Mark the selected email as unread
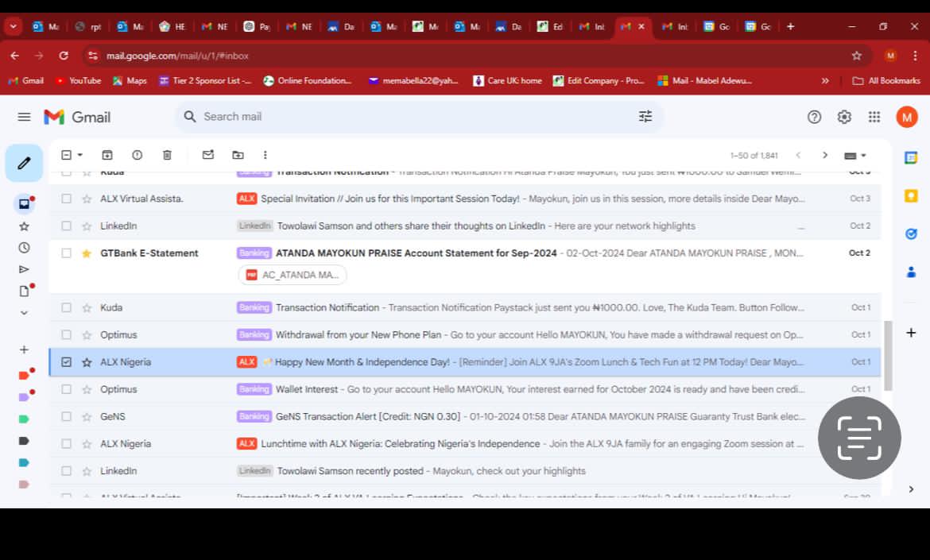This screenshot has height=560, width=930. 207,155
